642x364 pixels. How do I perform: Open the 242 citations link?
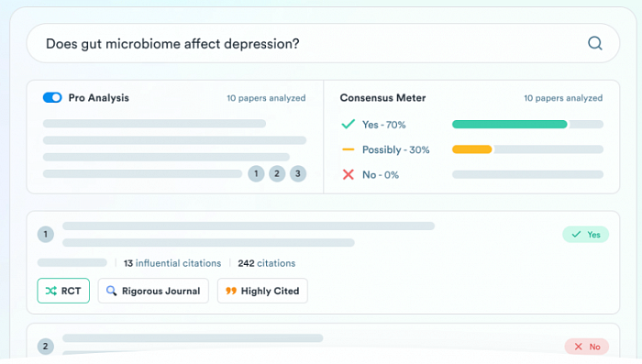tap(267, 263)
